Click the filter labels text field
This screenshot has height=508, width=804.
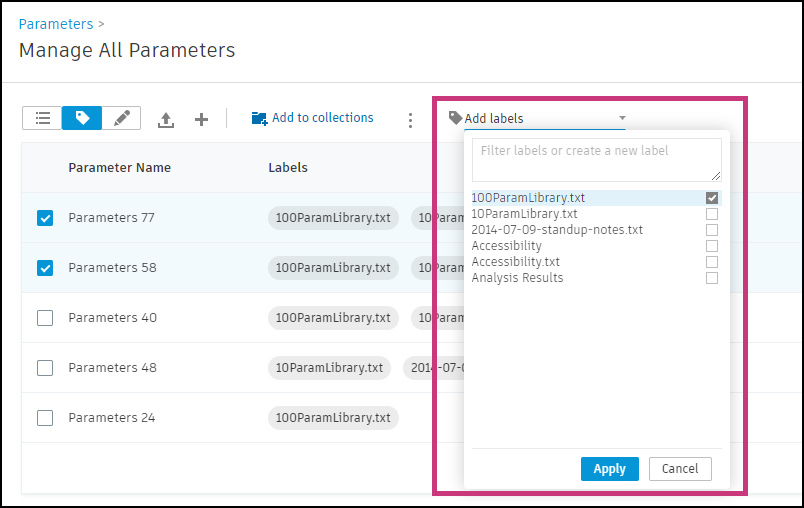(596, 159)
